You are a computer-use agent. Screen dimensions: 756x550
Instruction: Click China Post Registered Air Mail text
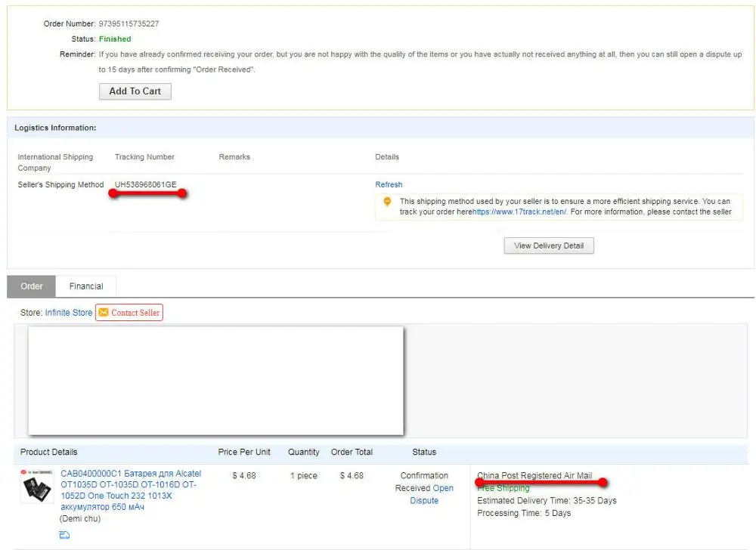point(534,475)
